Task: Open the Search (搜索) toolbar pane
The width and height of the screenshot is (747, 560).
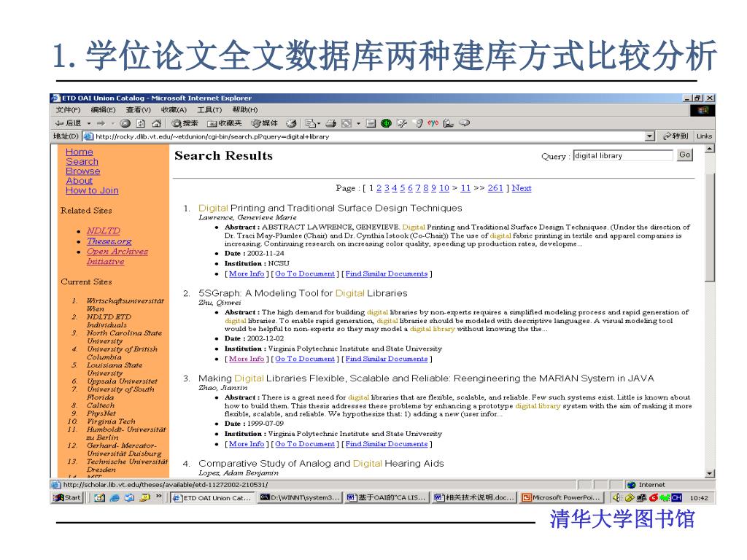Action: pos(185,123)
